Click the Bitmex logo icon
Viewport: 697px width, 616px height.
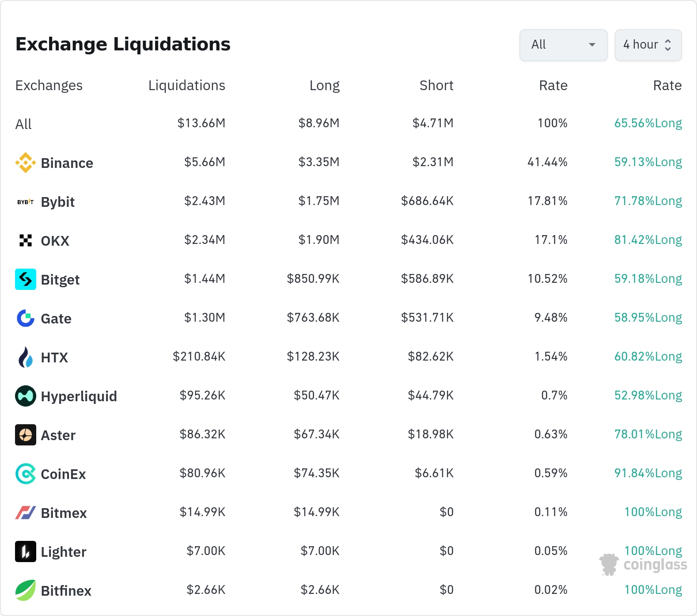(x=26, y=513)
